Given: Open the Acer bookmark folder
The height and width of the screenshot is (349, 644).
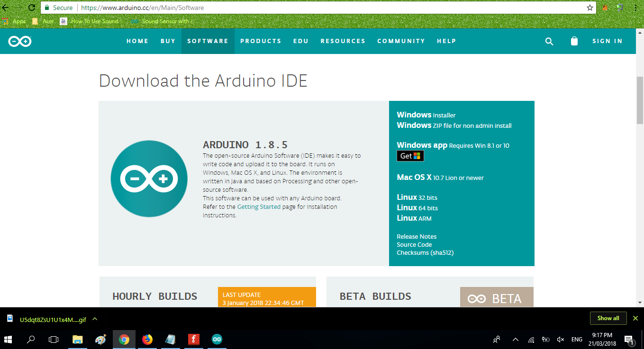Looking at the screenshot, I should tap(43, 21).
